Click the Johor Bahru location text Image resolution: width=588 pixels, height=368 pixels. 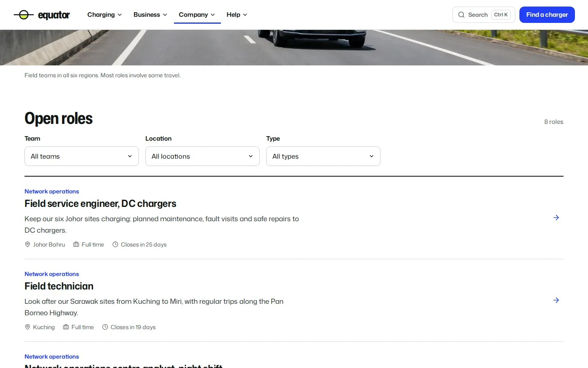[x=49, y=245]
